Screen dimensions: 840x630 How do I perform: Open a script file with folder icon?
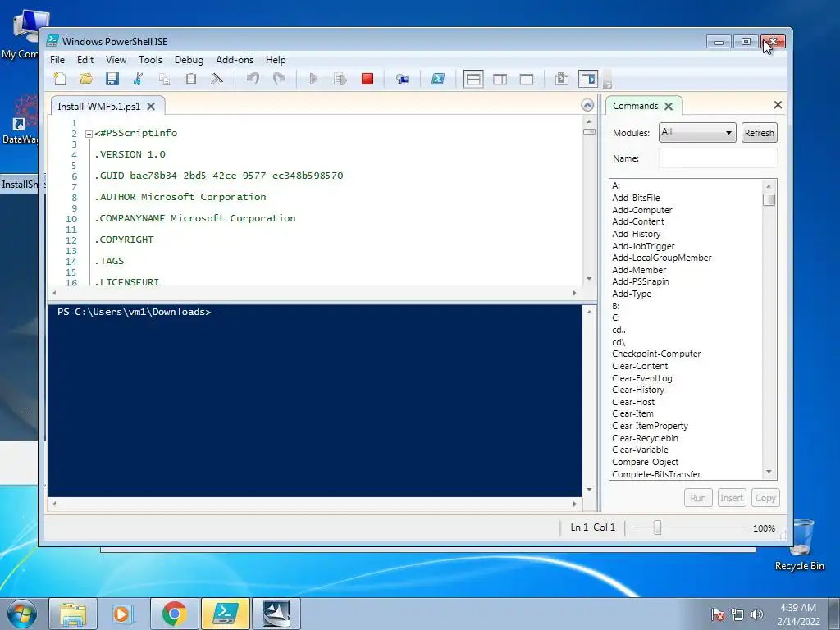[x=85, y=80]
